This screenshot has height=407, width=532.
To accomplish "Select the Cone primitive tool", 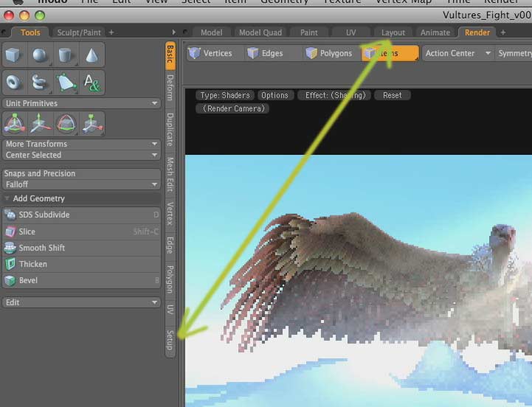I will point(91,55).
